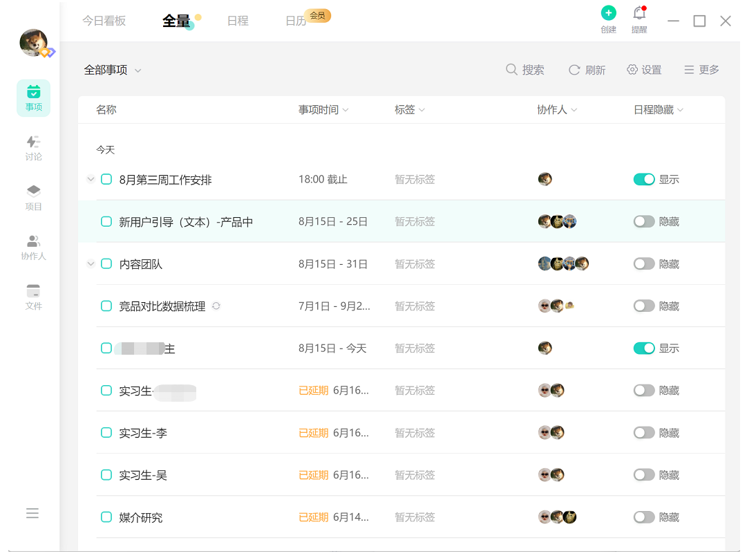
Task: Turn off 日程 display for 8月第三周工作安排
Action: tap(644, 180)
